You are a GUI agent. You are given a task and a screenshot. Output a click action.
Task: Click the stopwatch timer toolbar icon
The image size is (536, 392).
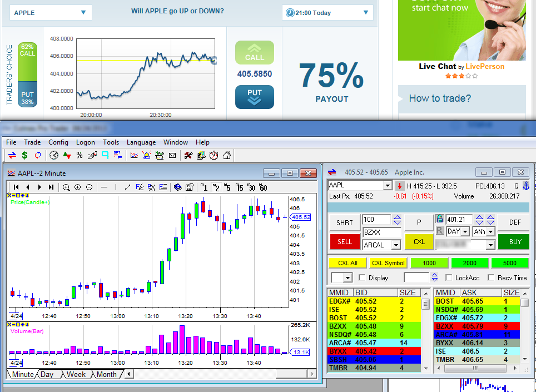pyautogui.click(x=214, y=156)
